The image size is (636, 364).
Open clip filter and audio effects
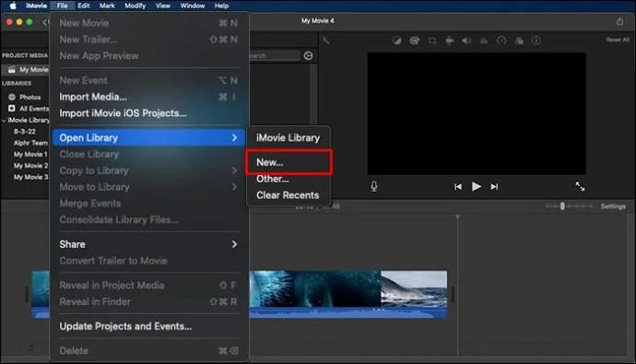519,41
